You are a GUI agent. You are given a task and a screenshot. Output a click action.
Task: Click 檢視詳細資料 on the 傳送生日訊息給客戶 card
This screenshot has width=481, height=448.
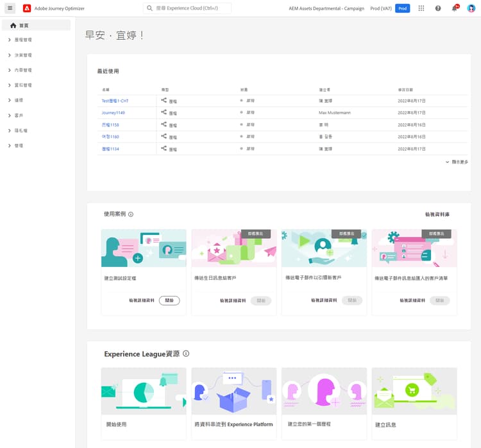(x=233, y=300)
